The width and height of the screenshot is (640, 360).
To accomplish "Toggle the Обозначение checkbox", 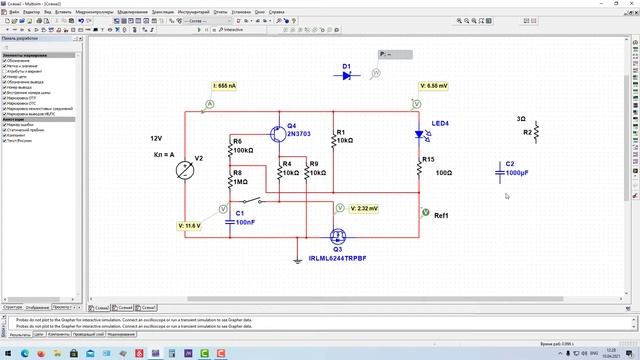I will (4, 60).
